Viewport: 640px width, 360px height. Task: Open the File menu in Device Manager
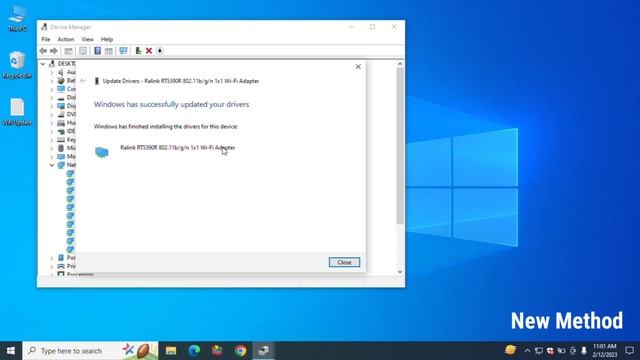click(46, 39)
